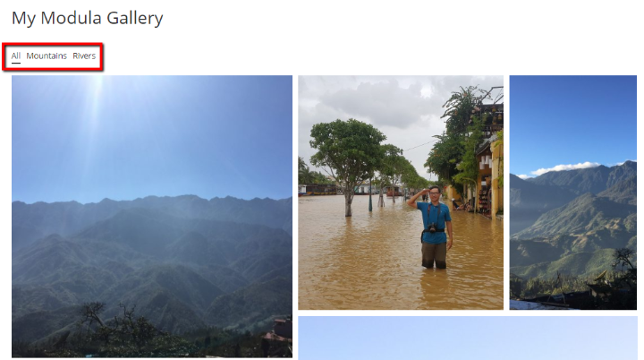Click the camera hanging on the man's chest
Image resolution: width=644 pixels, height=360 pixels.
(432, 227)
